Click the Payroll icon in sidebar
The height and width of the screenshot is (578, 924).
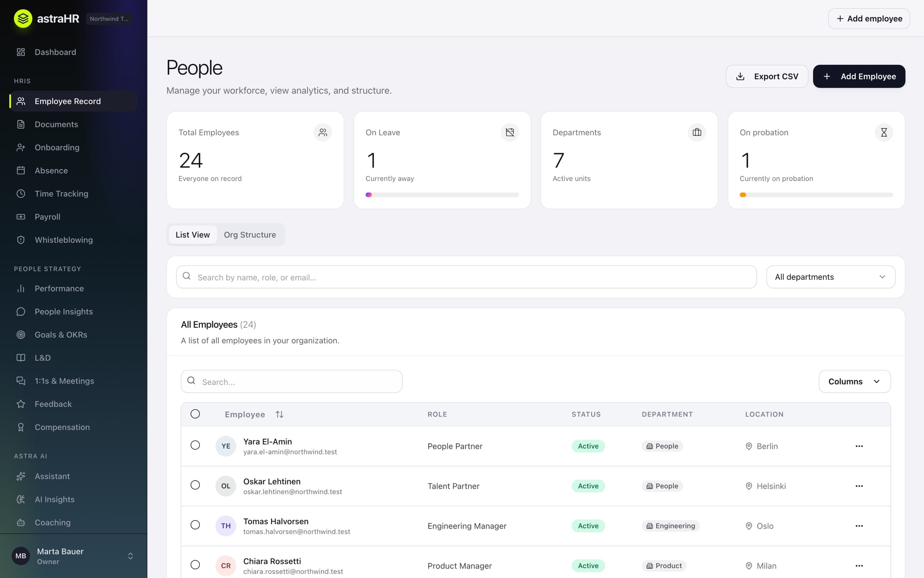tap(21, 217)
